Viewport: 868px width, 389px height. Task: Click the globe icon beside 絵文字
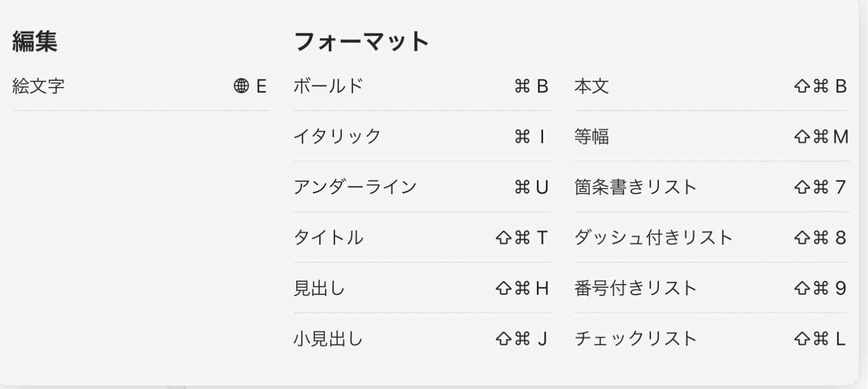click(x=241, y=86)
